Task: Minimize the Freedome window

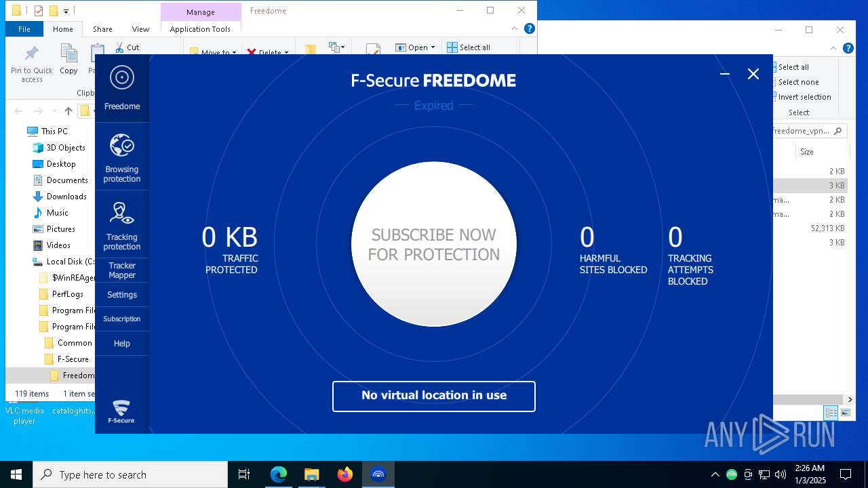Action: coord(725,74)
